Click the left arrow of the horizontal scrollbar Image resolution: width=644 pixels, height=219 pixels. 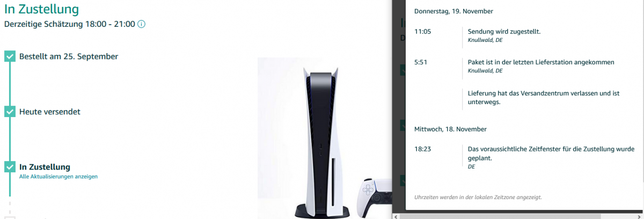click(x=396, y=216)
